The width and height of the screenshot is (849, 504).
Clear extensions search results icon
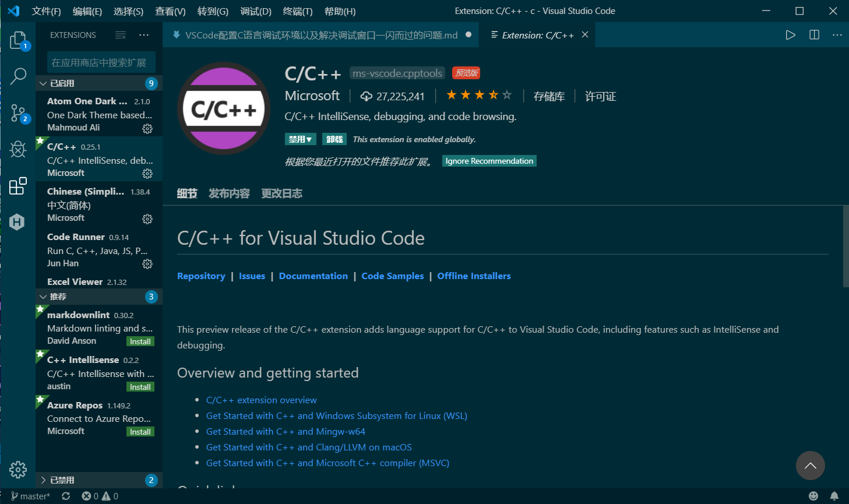[x=121, y=35]
